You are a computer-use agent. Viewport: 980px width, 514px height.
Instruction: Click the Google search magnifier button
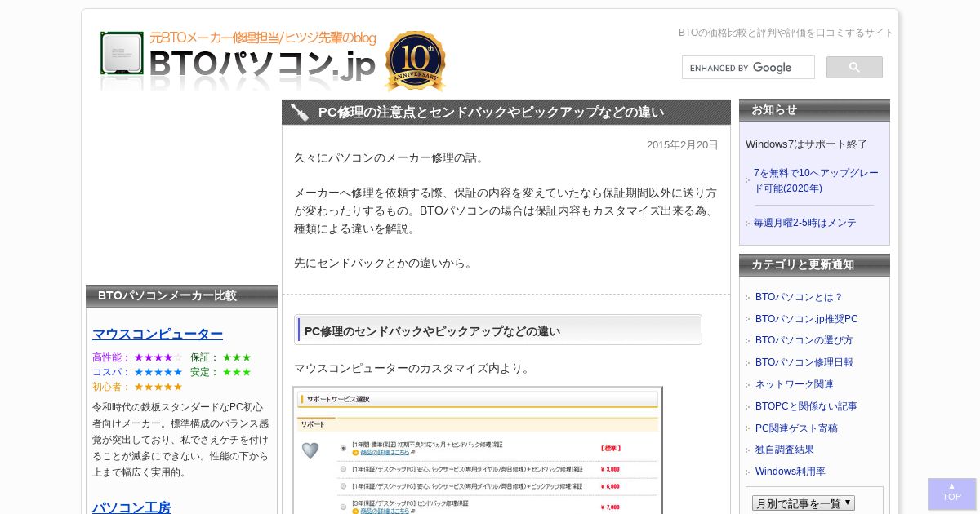tap(854, 68)
